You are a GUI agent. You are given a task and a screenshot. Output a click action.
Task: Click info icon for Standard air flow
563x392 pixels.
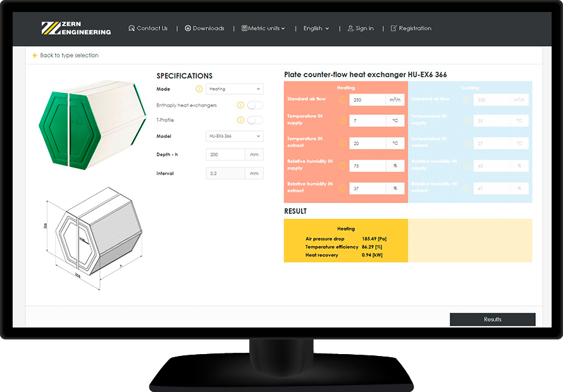[342, 100]
